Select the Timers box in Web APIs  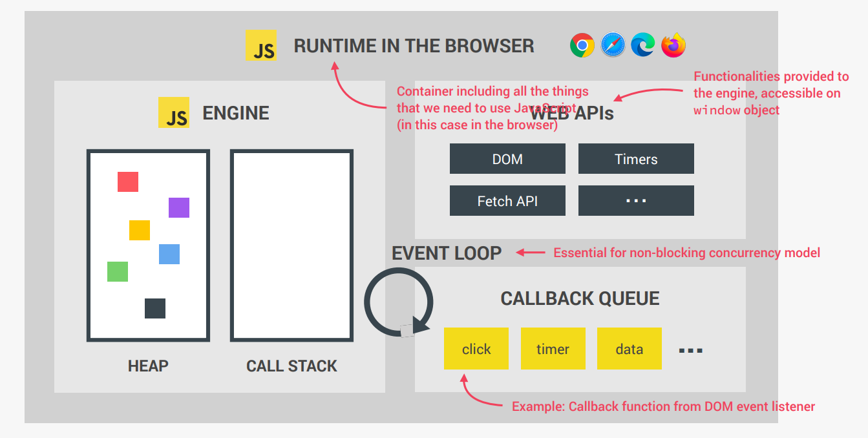click(x=636, y=158)
